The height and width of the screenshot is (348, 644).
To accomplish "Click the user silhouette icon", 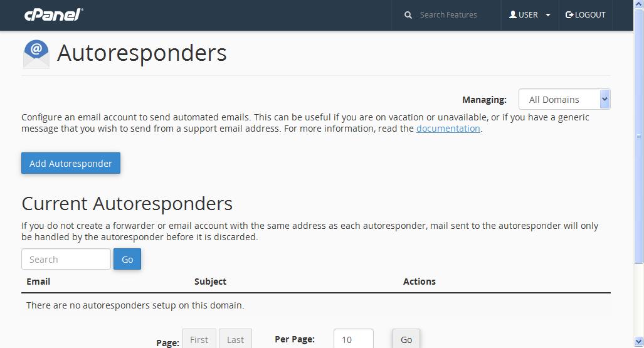I will click(513, 15).
